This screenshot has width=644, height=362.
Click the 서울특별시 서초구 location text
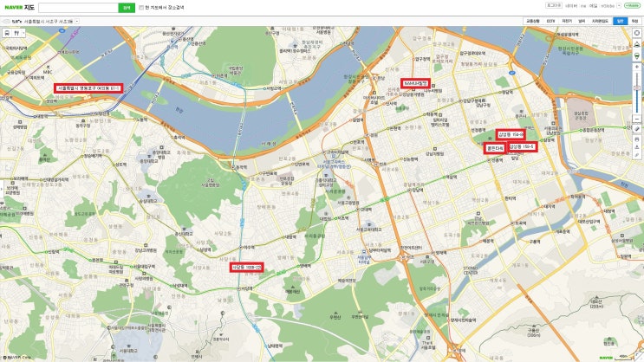[48, 22]
